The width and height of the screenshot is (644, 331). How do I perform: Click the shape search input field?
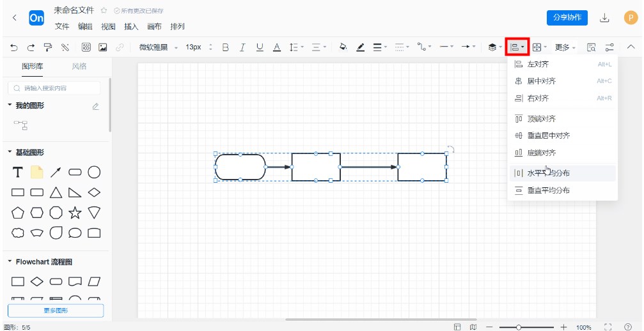[54, 88]
